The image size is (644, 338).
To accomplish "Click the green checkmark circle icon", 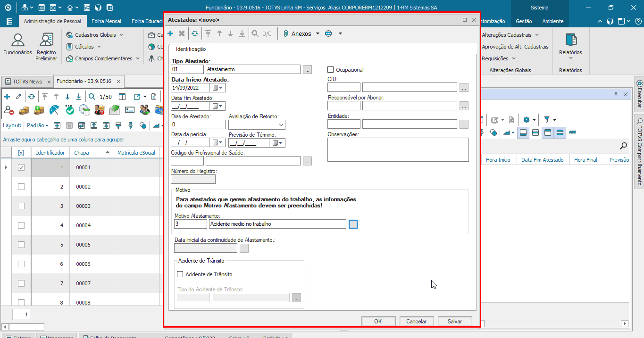I will pos(70,110).
